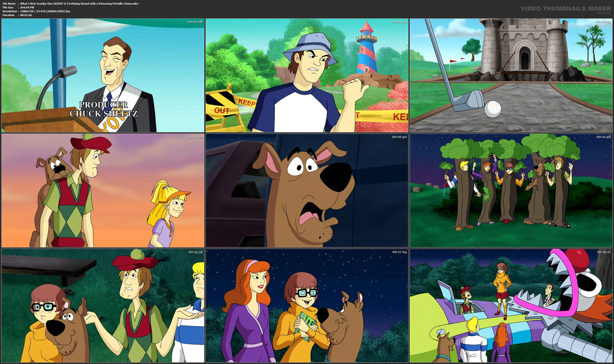Open the Producer Chuck Sheetz podium thumbnail
614x364 pixels.
click(103, 74)
